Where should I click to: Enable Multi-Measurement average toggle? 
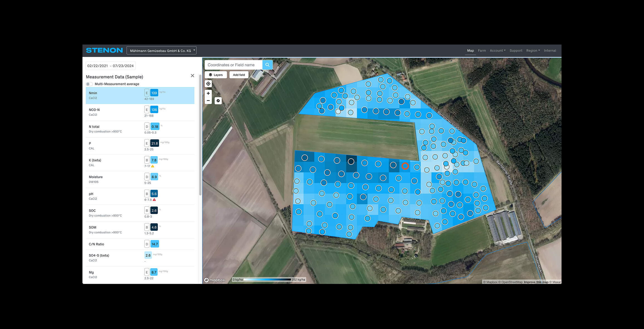(x=89, y=84)
